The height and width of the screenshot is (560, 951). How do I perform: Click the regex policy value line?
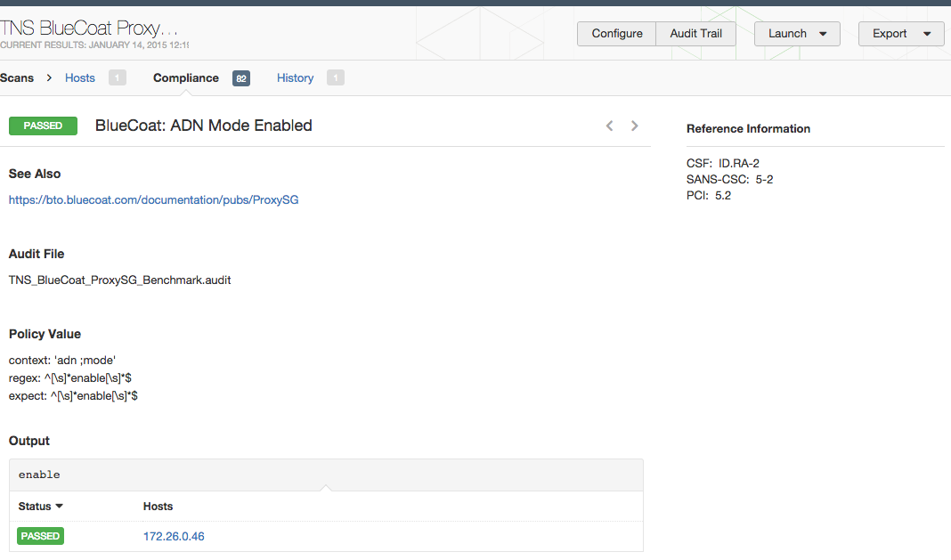pos(69,378)
